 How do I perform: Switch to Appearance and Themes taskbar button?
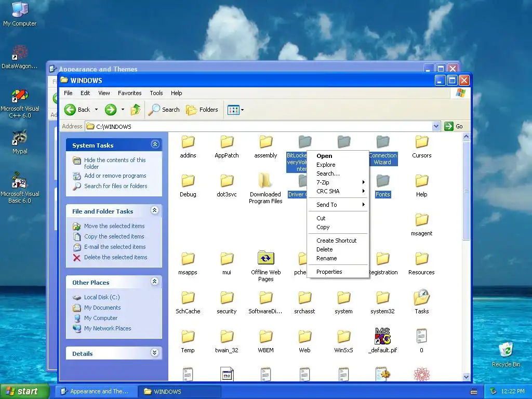click(x=96, y=392)
